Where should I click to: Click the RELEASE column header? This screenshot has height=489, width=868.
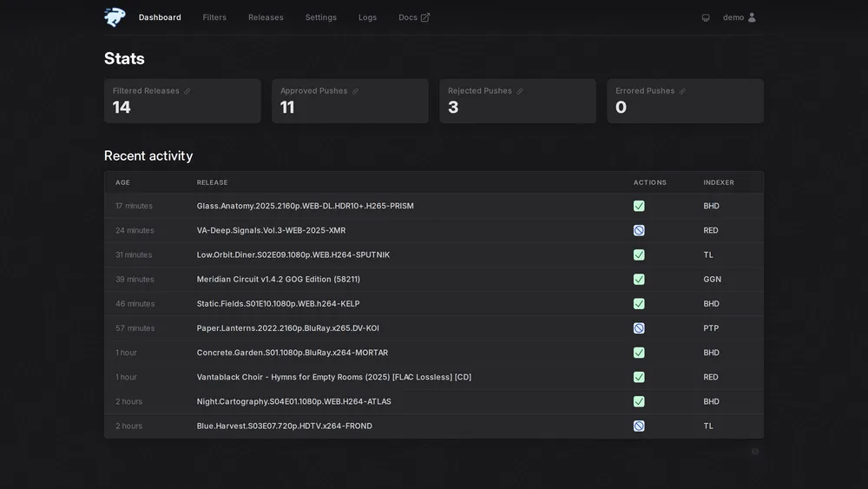212,182
